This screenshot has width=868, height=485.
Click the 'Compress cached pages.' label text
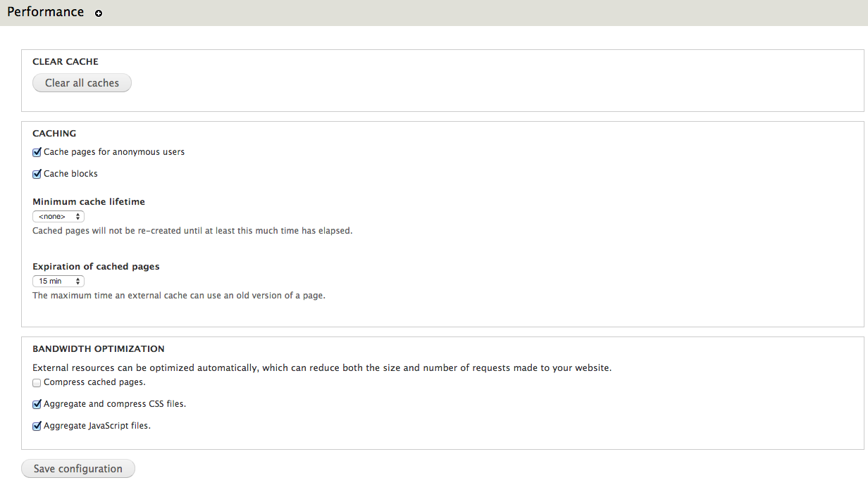pyautogui.click(x=94, y=383)
